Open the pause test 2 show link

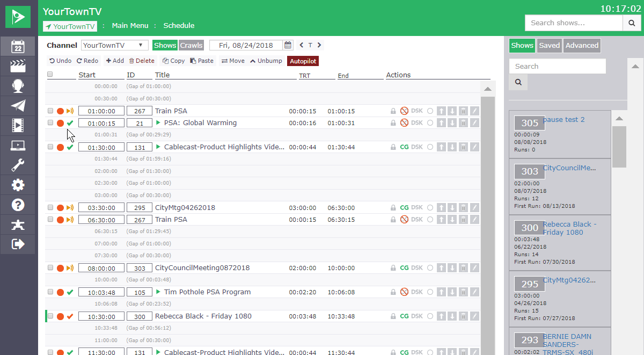click(x=564, y=120)
